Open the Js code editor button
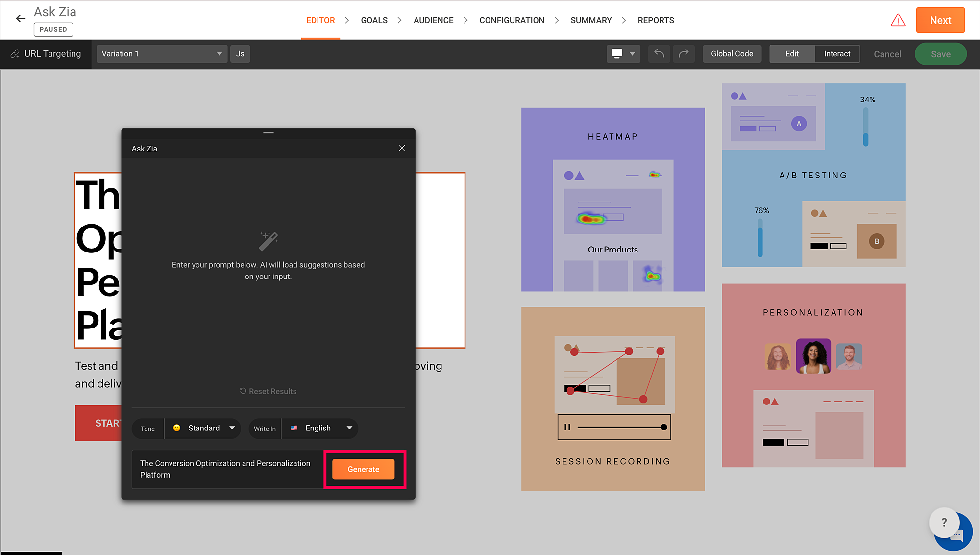The height and width of the screenshot is (555, 980). pyautogui.click(x=240, y=54)
